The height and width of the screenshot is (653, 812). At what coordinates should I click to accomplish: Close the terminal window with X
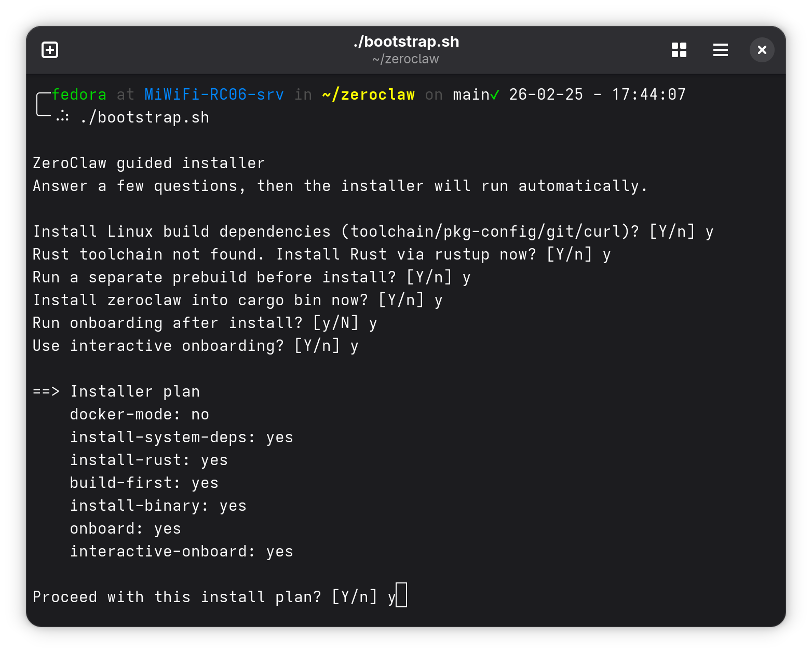(x=762, y=50)
